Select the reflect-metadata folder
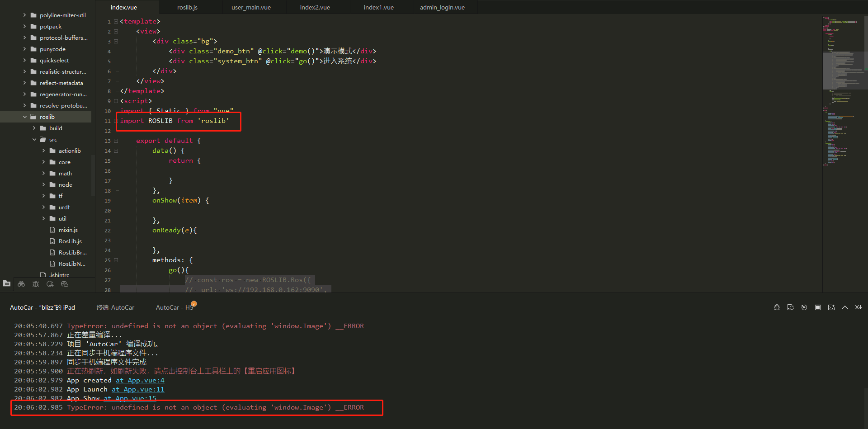 click(x=46, y=83)
